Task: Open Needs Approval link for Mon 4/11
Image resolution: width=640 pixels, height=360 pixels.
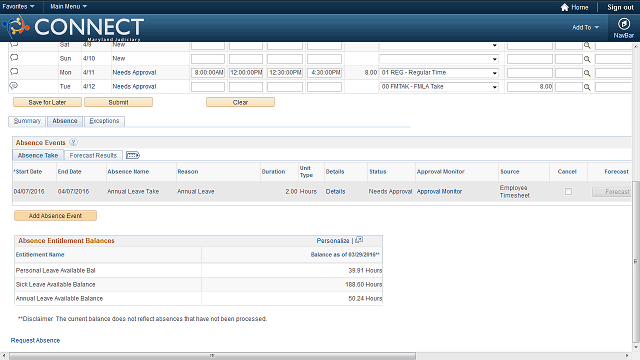Action: coord(134,73)
